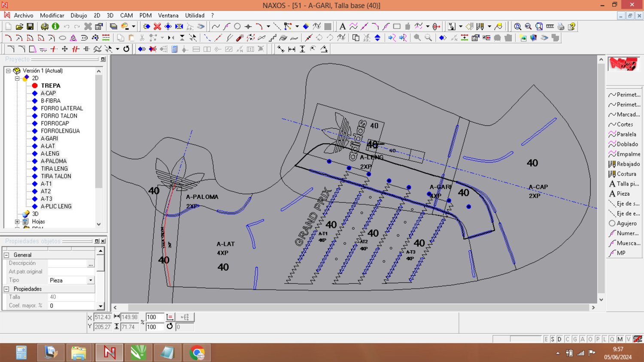Open the CAM menu

click(126, 15)
